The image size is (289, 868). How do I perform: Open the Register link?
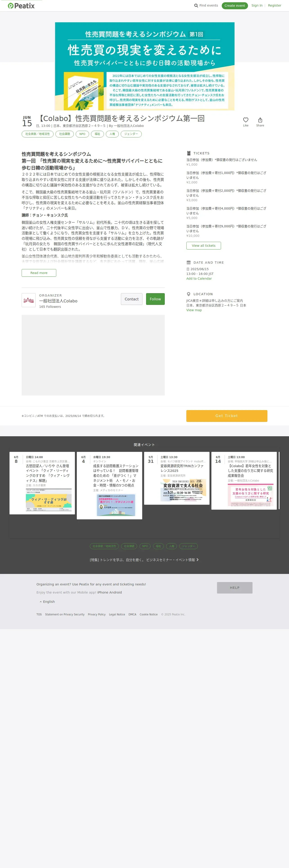pos(275,5)
